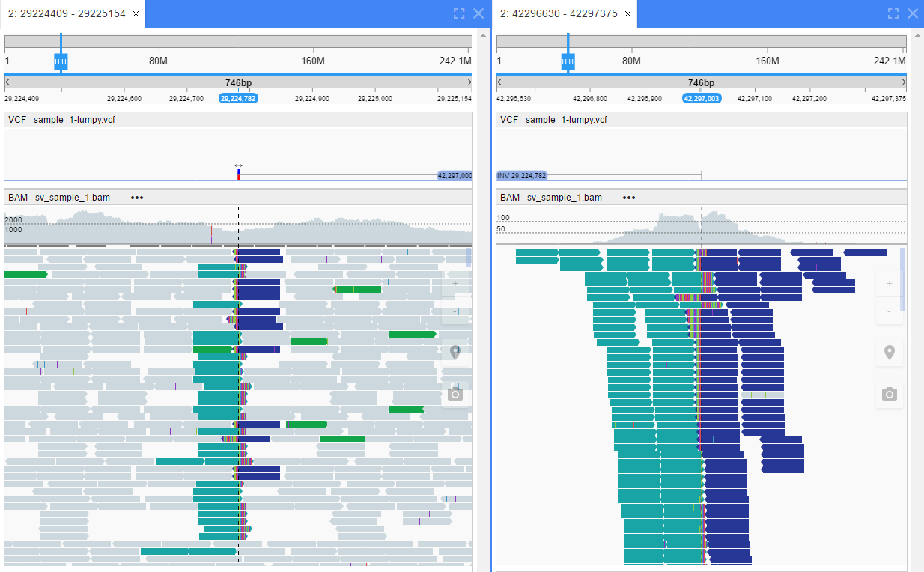Click the camera icon in left panel
Image resolution: width=924 pixels, height=572 pixels.
[x=455, y=394]
